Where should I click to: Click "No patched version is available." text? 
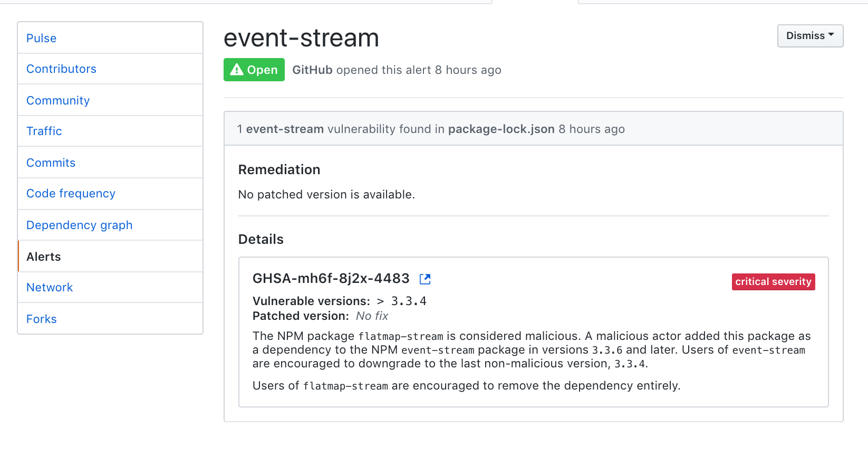coord(326,195)
